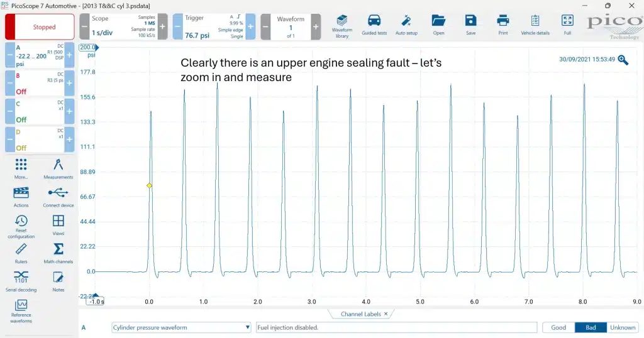The image size is (644, 338).
Task: Open Reference waveforms
Action: (x=21, y=312)
